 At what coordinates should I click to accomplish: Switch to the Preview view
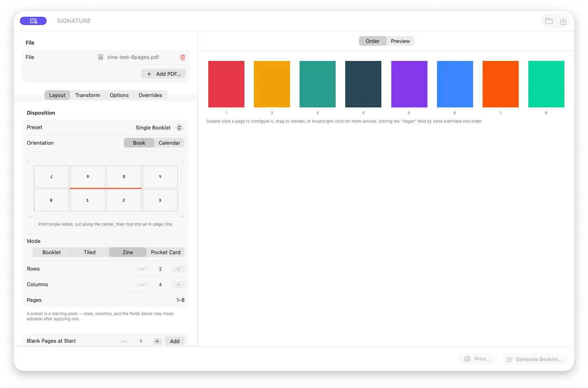click(x=400, y=41)
